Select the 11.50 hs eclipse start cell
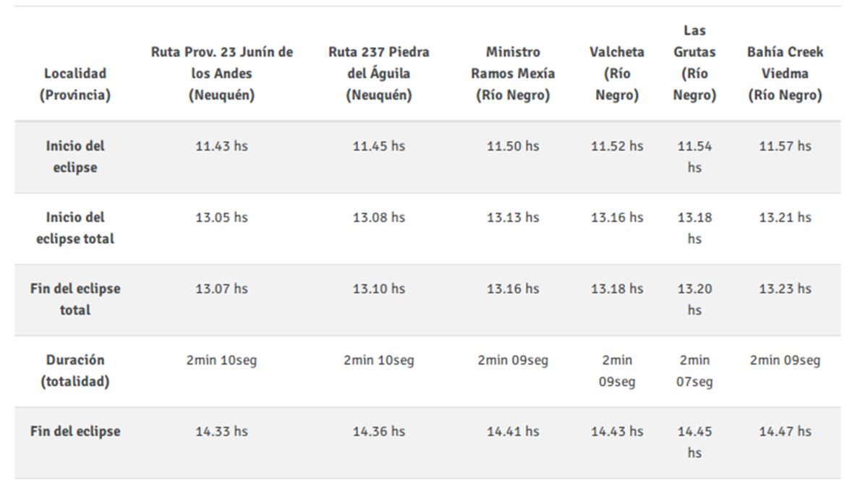868x488 pixels. click(x=513, y=146)
